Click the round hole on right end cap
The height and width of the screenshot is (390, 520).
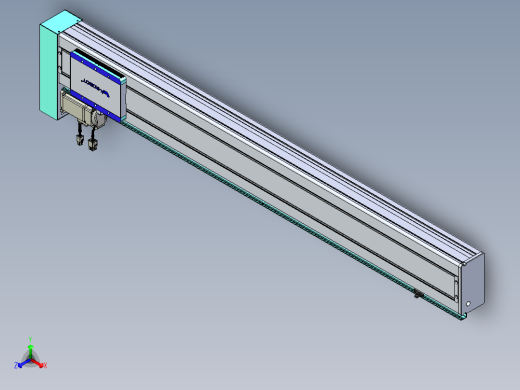tap(468, 304)
